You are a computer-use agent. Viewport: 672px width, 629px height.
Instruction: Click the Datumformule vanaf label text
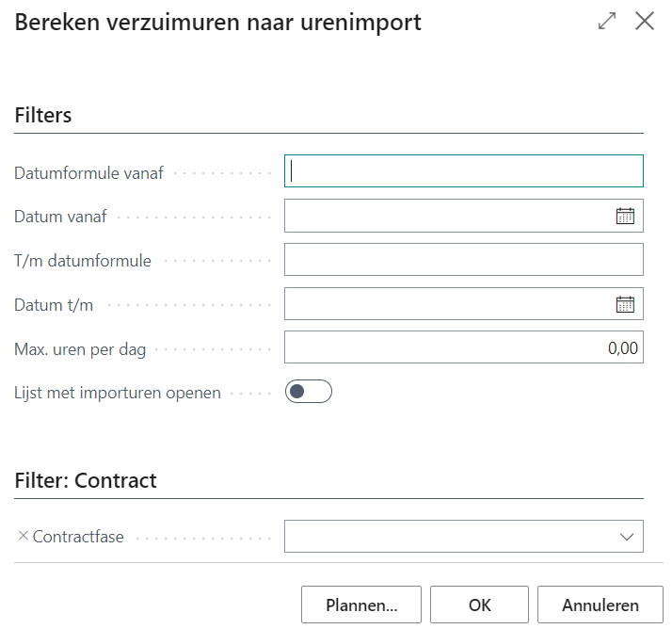click(88, 172)
